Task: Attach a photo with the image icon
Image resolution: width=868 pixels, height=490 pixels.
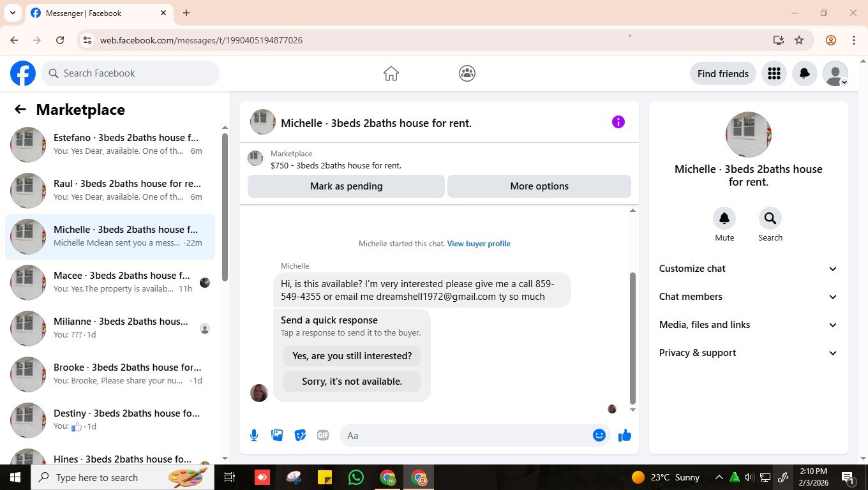Action: pos(277,435)
